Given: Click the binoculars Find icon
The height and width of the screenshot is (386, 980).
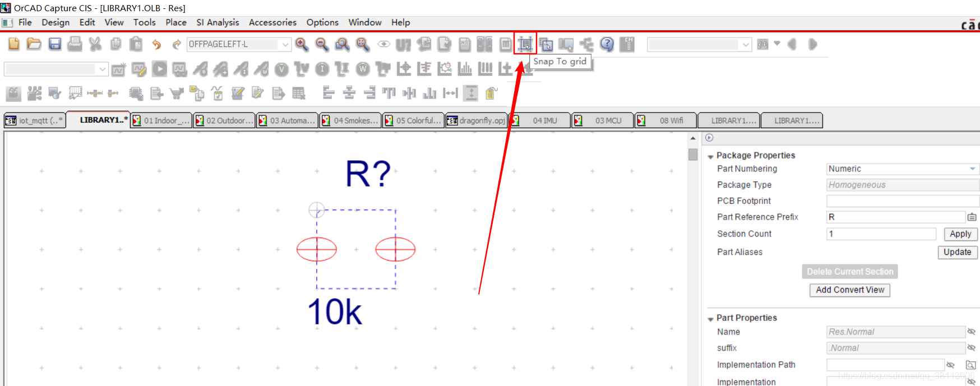Looking at the screenshot, I should (762, 44).
